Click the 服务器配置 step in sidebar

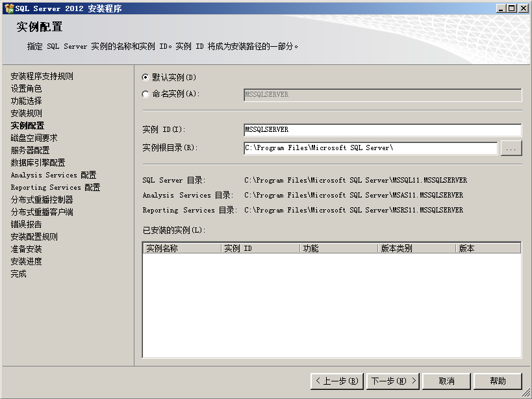30,150
